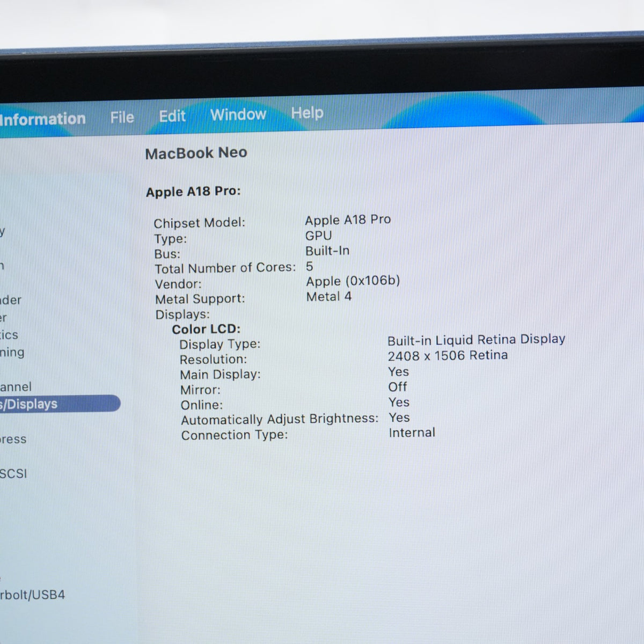This screenshot has height=644, width=644.
Task: Click the Chipset Model value 'Apple A18 Pro'
Action: 348,219
